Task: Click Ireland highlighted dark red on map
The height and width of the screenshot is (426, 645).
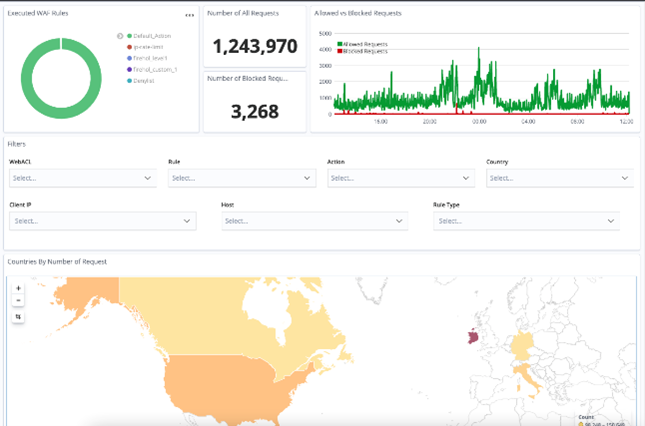Action: 473,336
